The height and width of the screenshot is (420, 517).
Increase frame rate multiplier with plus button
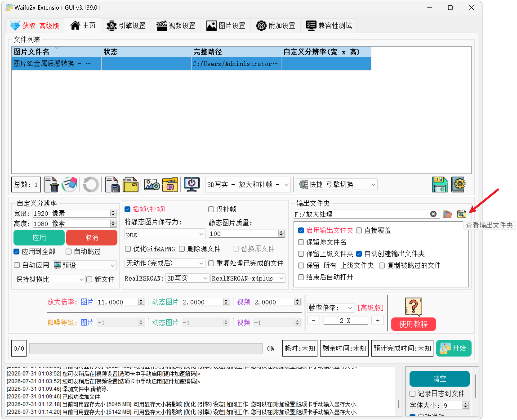point(378,320)
